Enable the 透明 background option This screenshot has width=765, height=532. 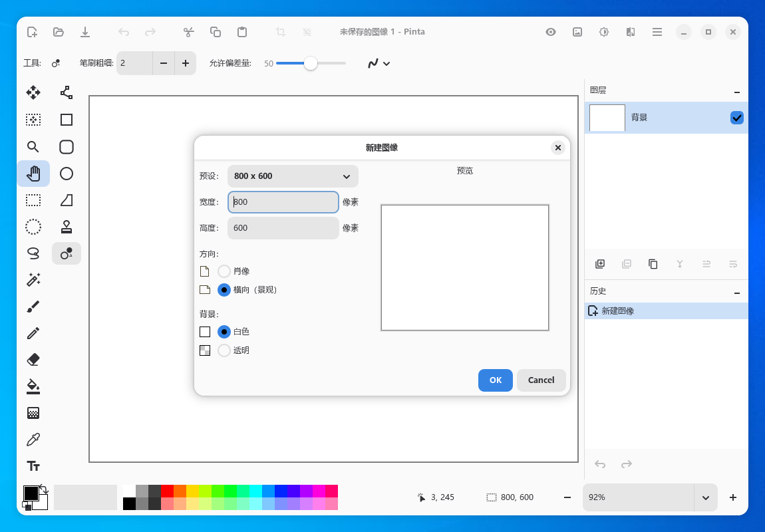tap(224, 350)
